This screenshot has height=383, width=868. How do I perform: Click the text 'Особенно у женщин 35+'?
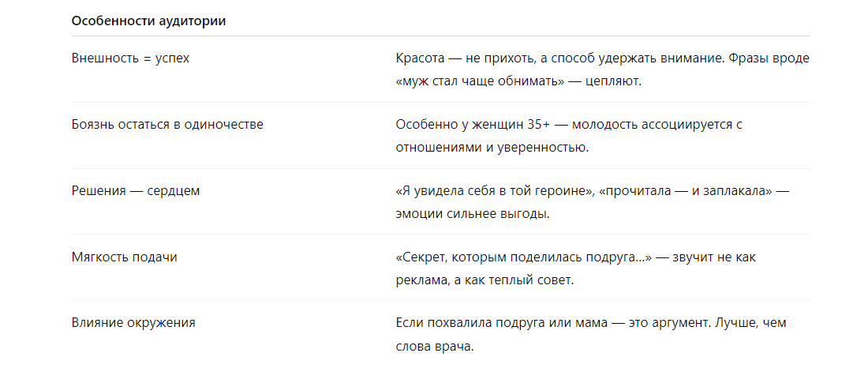coord(473,125)
